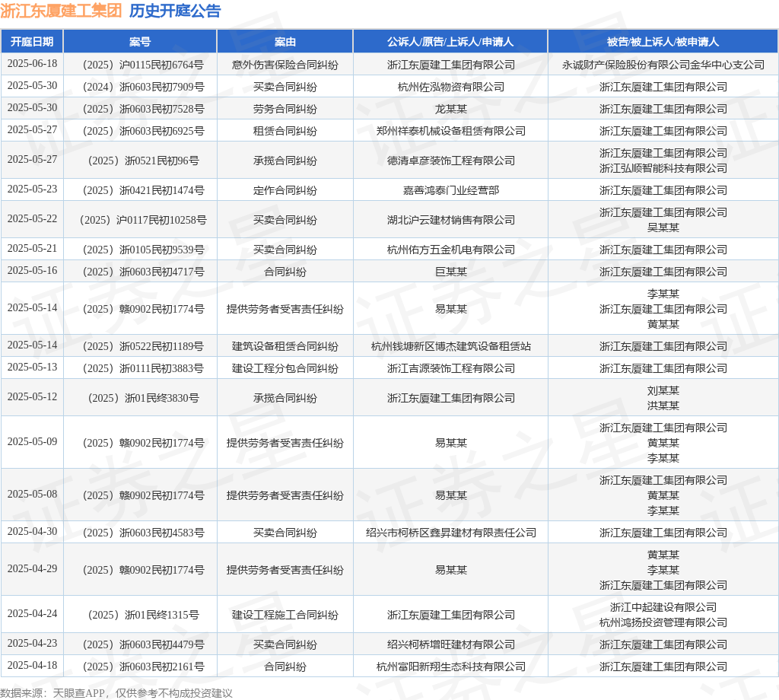Click case number 浙0105民初9539号
The height and width of the screenshot is (700, 779).
point(143,250)
